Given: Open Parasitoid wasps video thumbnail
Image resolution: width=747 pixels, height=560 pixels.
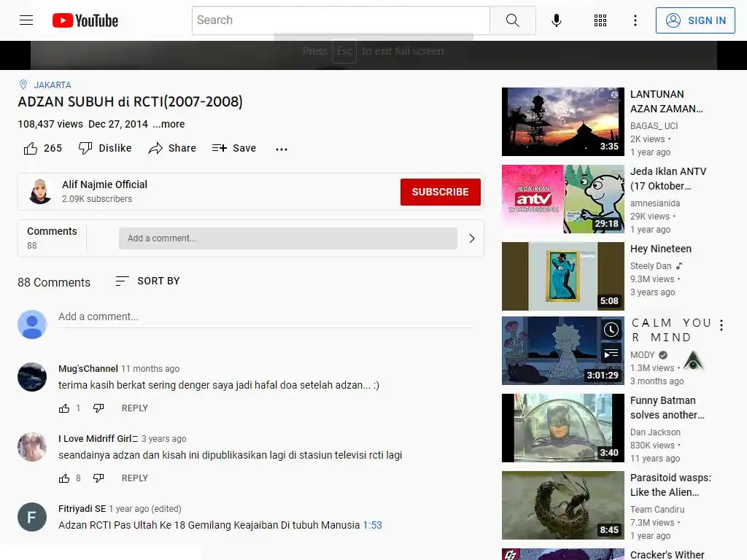Looking at the screenshot, I should pyautogui.click(x=562, y=505).
